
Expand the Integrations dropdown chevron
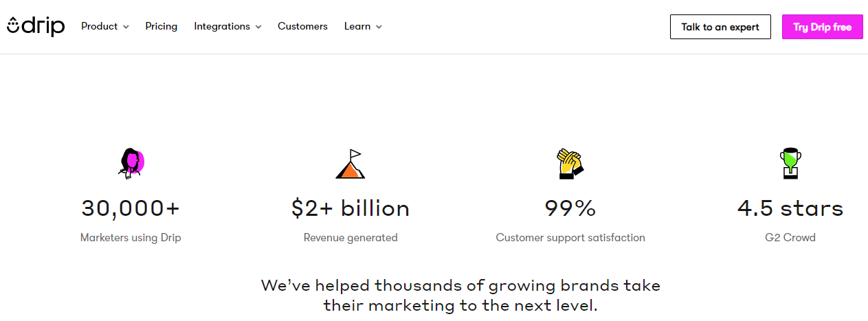[258, 27]
